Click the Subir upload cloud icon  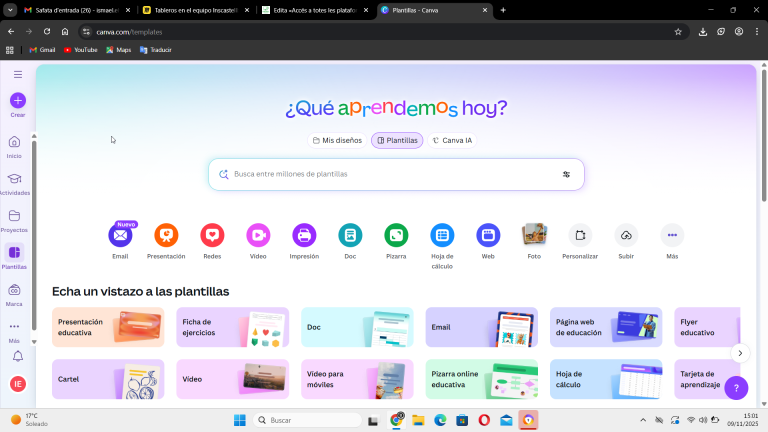[626, 235]
